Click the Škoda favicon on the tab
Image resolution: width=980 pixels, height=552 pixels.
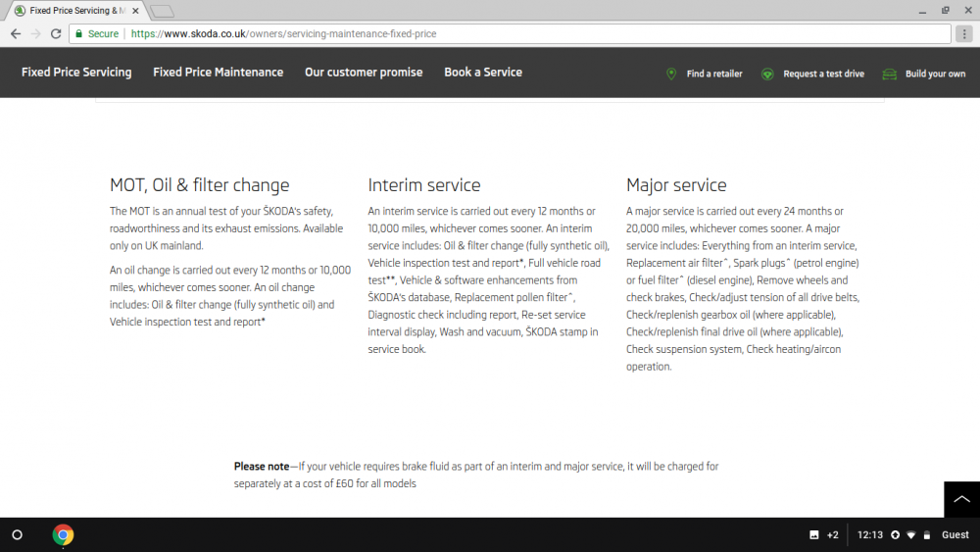pyautogui.click(x=20, y=11)
